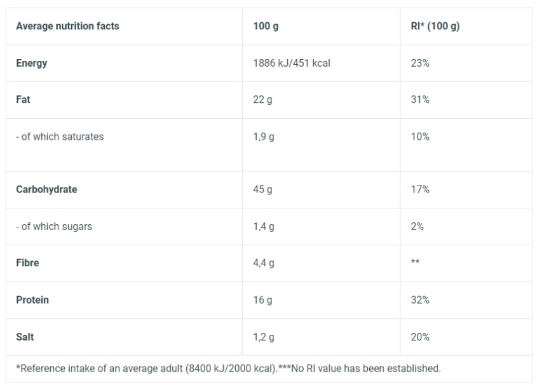The image size is (549, 392).
Task: Click the reference intake footnote text
Action: pos(228,369)
